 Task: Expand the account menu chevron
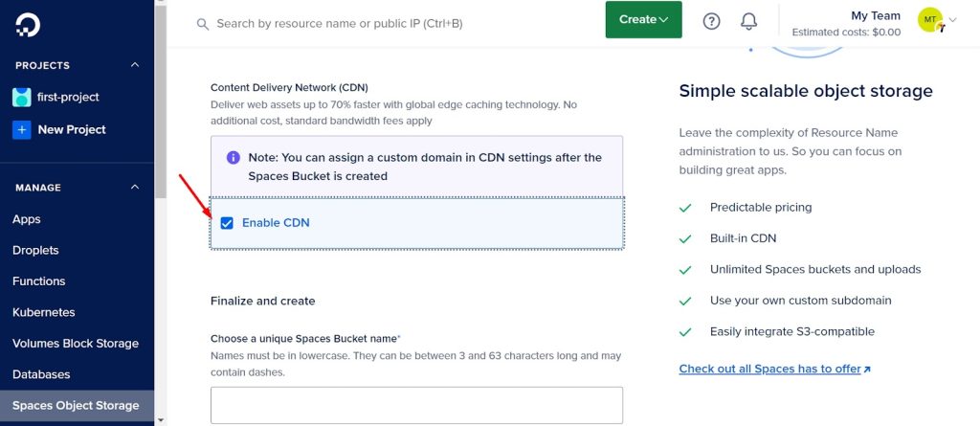click(952, 19)
